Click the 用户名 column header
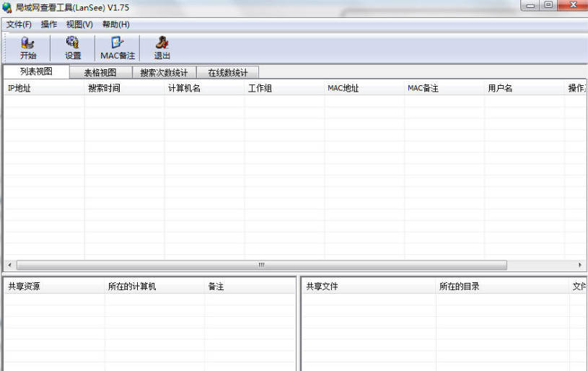588x371 pixels. click(525, 88)
